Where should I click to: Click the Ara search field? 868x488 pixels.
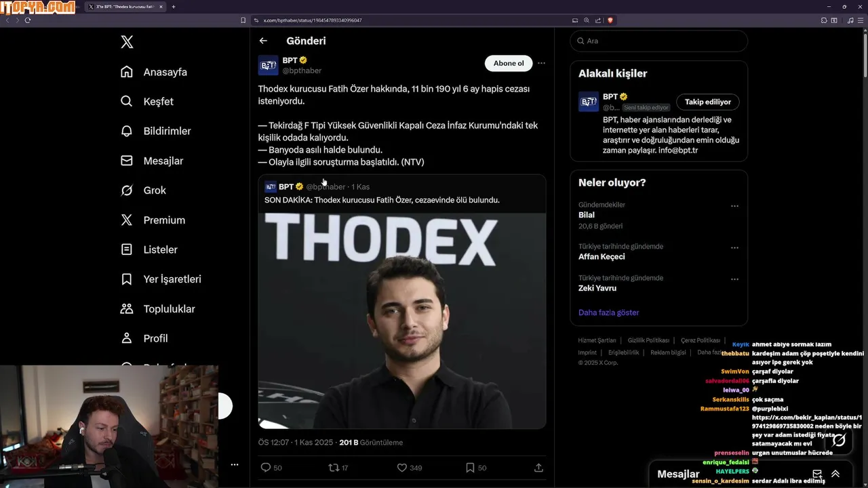click(658, 41)
